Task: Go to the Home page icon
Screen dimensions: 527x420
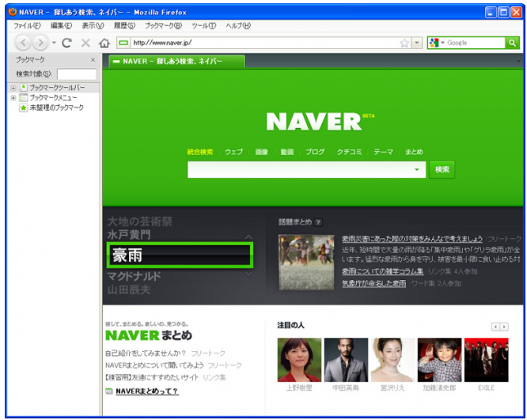Action: coord(104,43)
